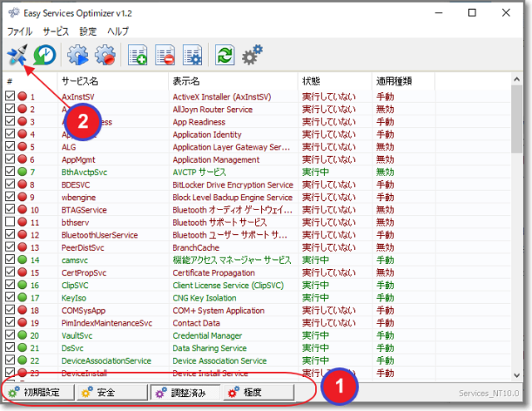Screen dimensions: 532x411
Task: Click the list icon with blue gear
Action: pyautogui.click(x=193, y=56)
